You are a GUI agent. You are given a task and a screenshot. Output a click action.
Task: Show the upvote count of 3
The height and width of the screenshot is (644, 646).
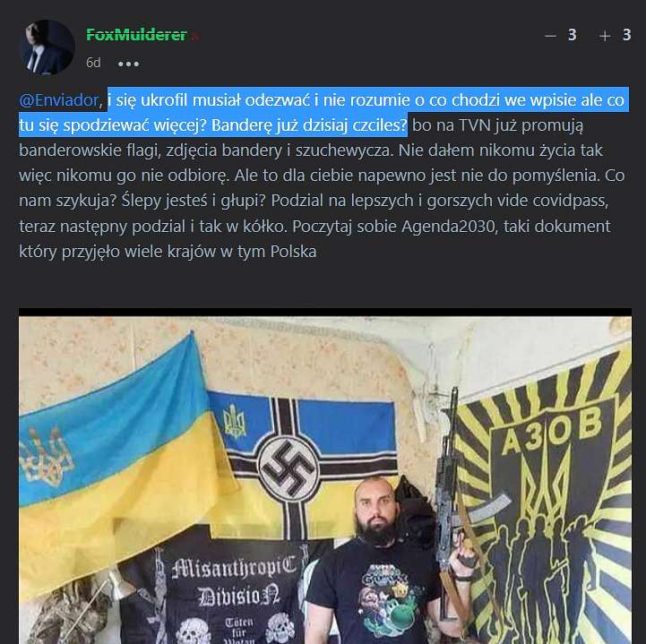pyautogui.click(x=626, y=35)
